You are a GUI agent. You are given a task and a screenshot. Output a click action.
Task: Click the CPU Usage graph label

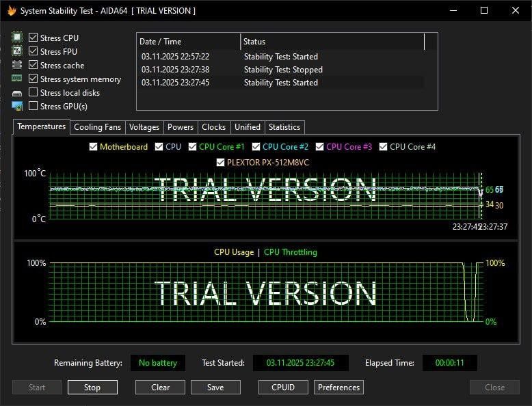coord(234,252)
